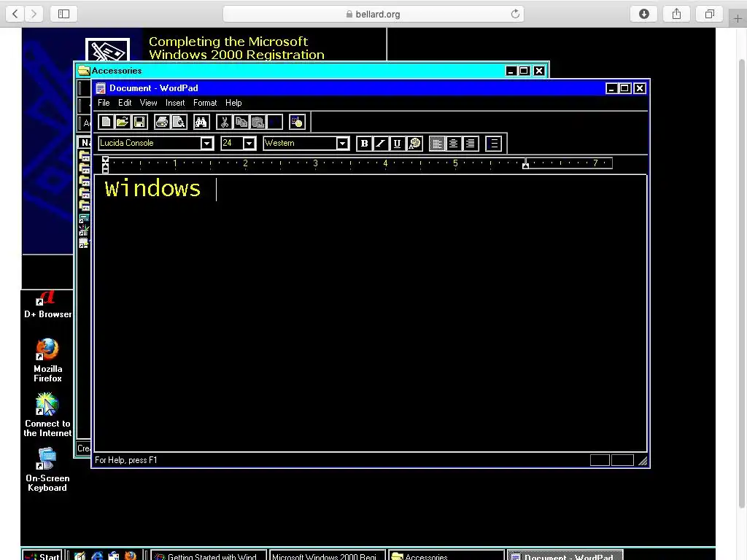The height and width of the screenshot is (560, 747).
Task: Click the right indent marker on ruler
Action: click(525, 164)
